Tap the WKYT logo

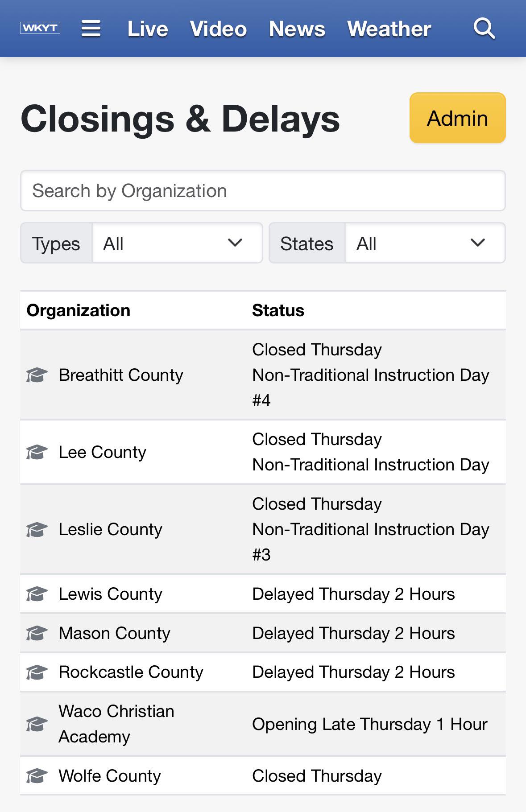(40, 28)
